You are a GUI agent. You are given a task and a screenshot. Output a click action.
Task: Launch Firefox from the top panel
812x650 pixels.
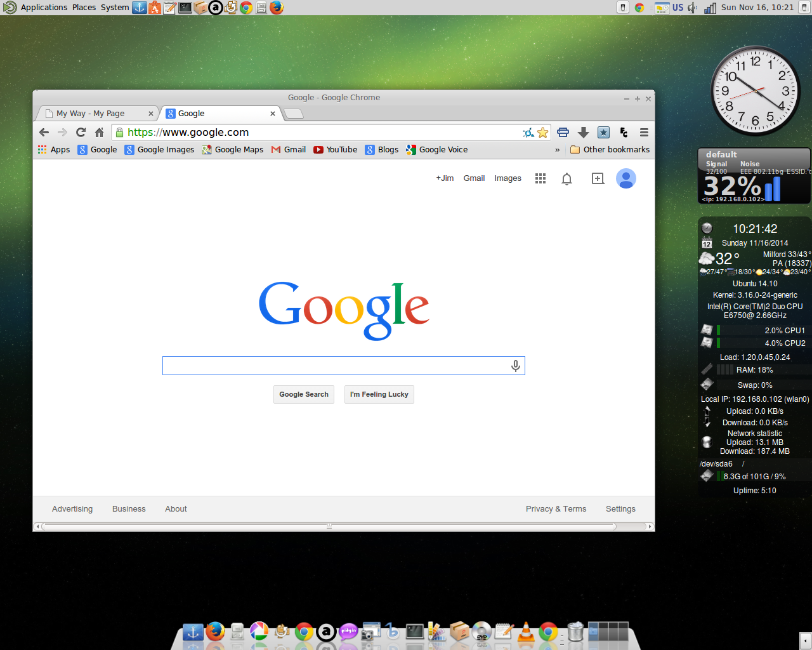277,8
